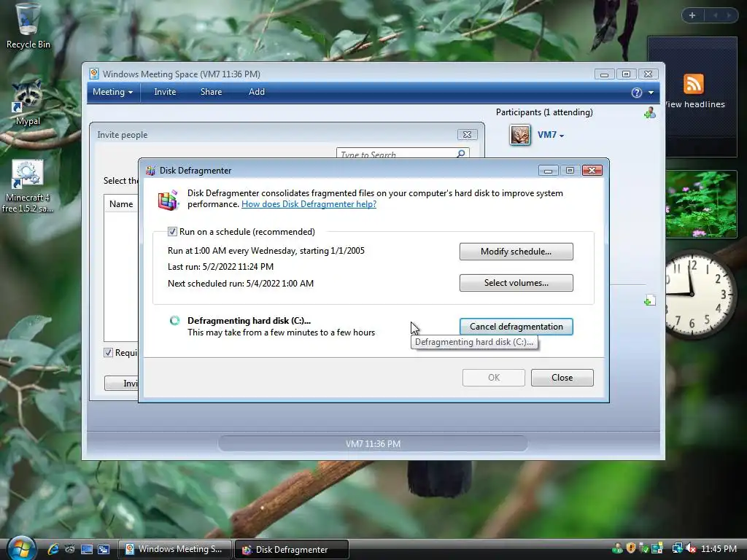Click Add in Meeting Space menu bar
The width and height of the screenshot is (747, 560).
click(x=256, y=92)
